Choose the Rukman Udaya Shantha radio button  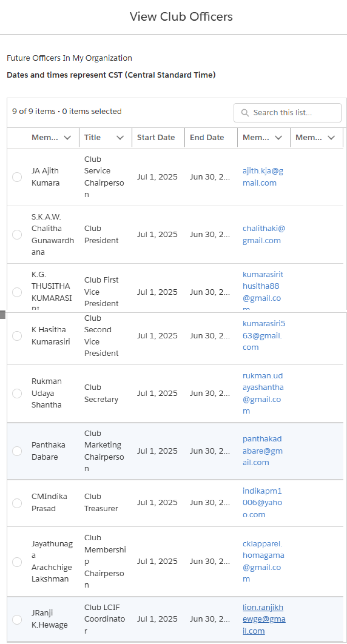pyautogui.click(x=17, y=393)
